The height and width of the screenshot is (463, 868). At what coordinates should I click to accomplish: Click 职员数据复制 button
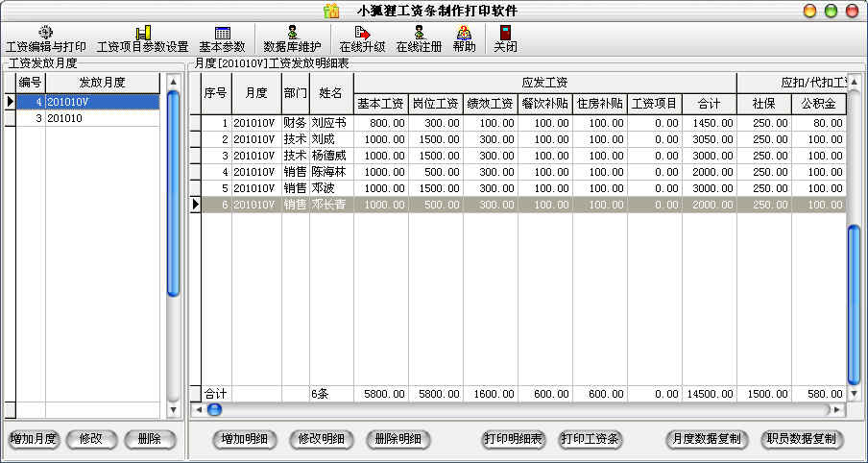802,439
